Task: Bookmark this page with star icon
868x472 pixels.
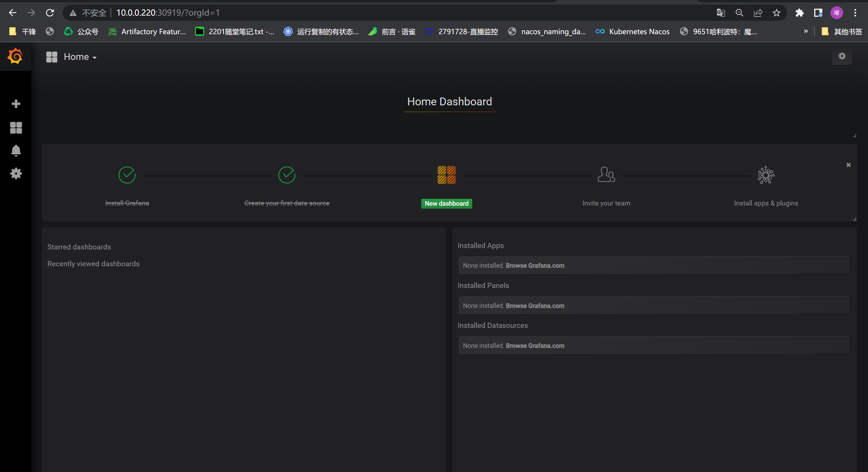Action: point(776,13)
